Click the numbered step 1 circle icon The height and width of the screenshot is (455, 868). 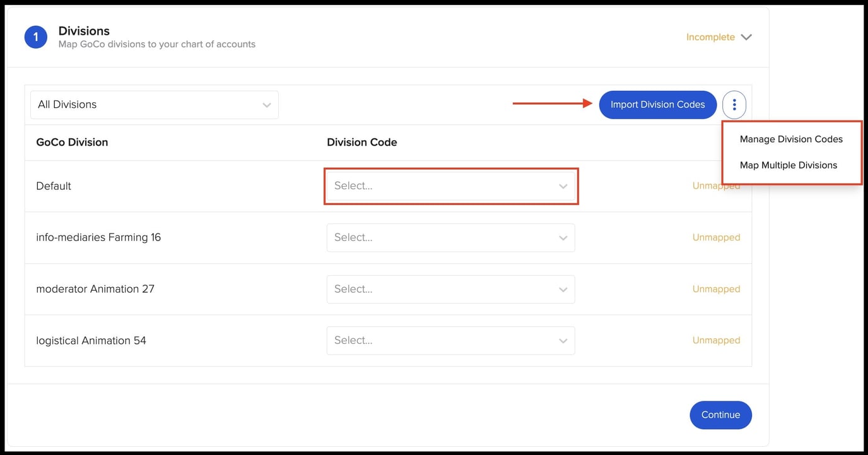point(36,37)
